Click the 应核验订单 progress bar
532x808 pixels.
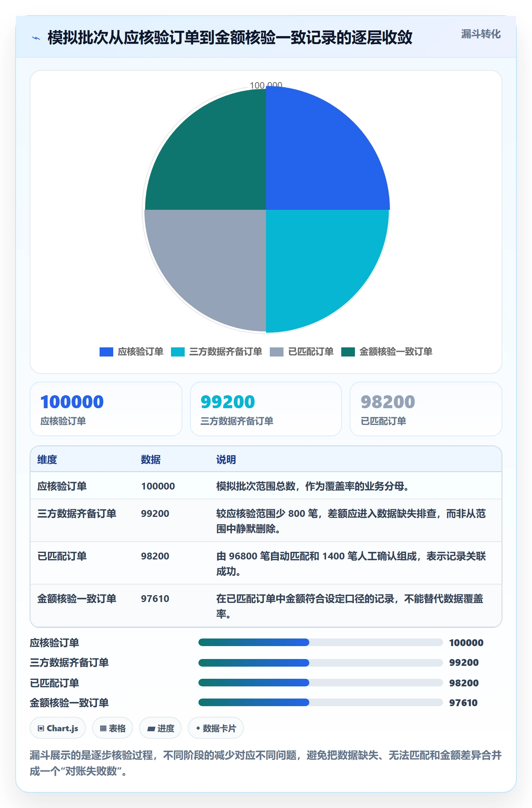click(x=320, y=642)
